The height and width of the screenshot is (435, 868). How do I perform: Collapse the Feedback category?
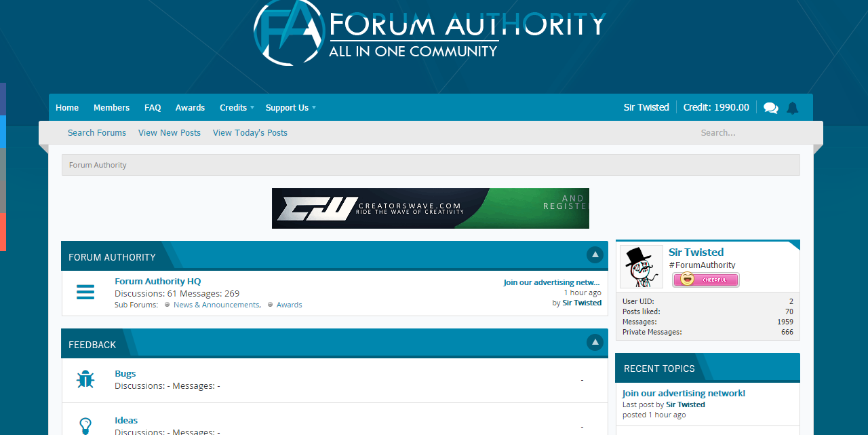coord(595,342)
